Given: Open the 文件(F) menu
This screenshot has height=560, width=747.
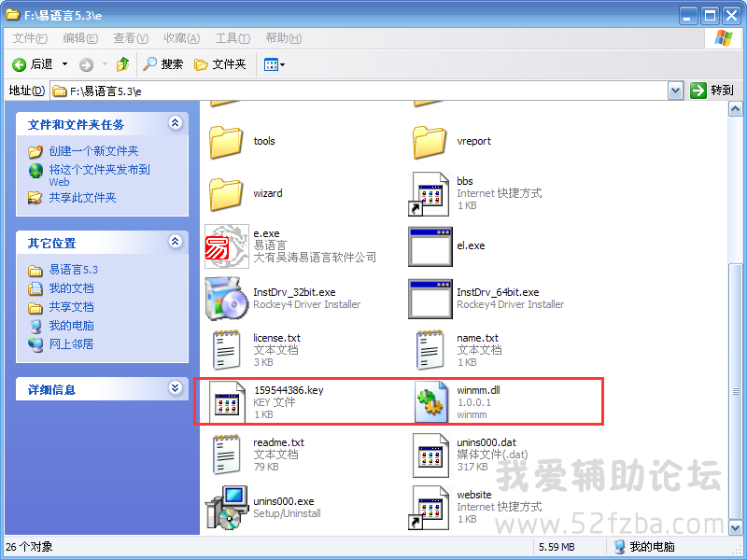Looking at the screenshot, I should click(30, 38).
